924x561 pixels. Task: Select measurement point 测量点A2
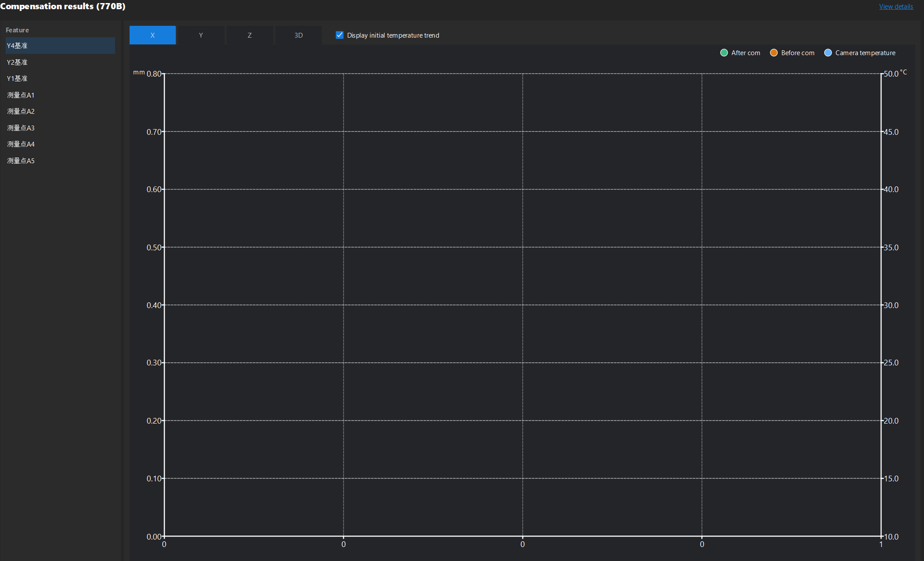(x=60, y=111)
